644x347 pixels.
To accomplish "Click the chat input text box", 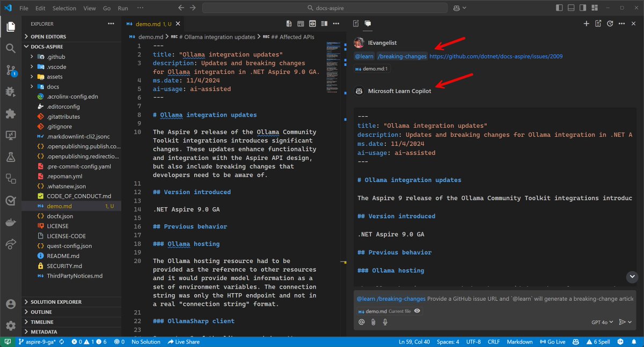I will 495,299.
